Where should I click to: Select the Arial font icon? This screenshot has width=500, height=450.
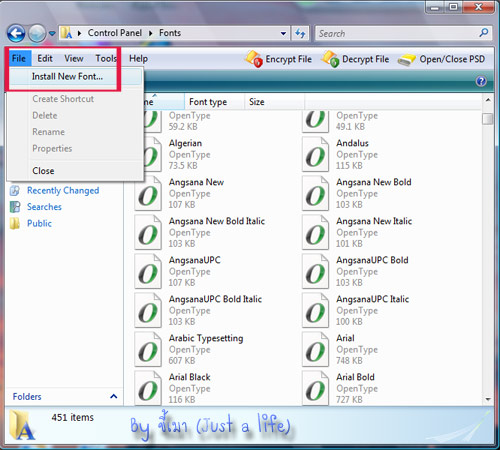[315, 349]
